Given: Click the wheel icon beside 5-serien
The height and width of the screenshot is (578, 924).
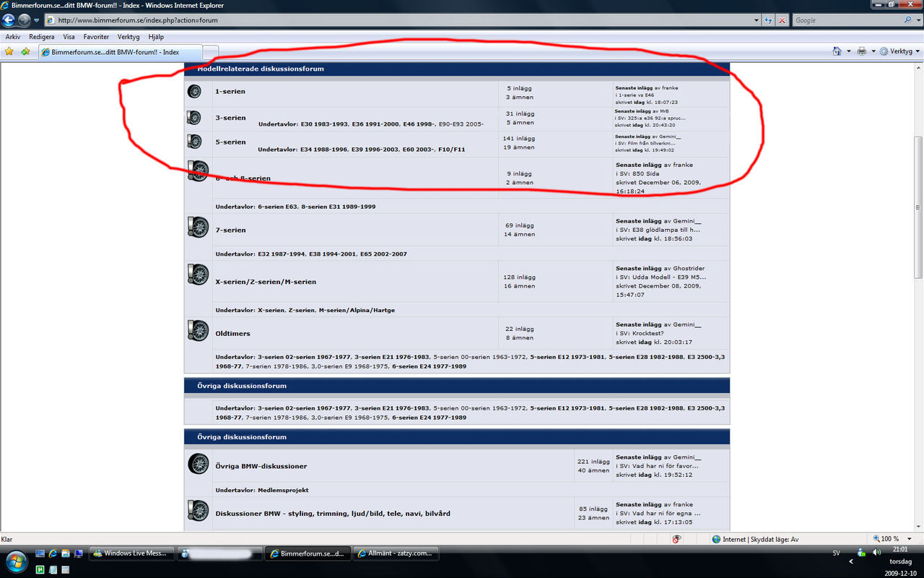Looking at the screenshot, I should (193, 141).
